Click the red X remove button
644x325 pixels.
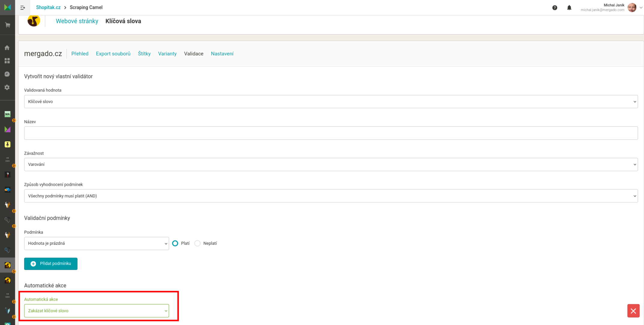tap(633, 311)
